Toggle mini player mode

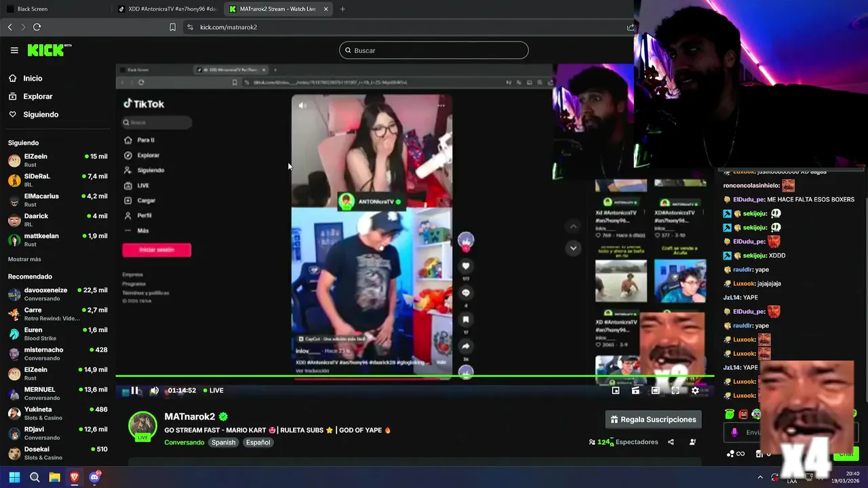616,390
